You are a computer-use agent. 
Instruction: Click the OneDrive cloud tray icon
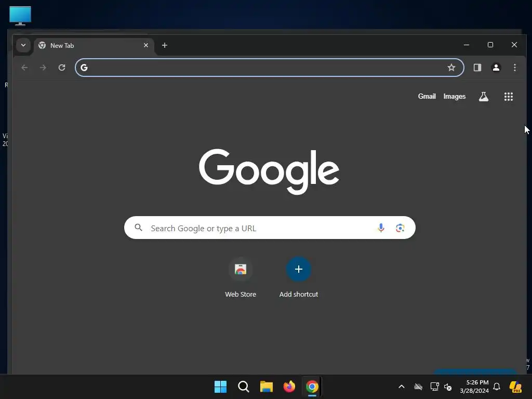click(x=418, y=387)
